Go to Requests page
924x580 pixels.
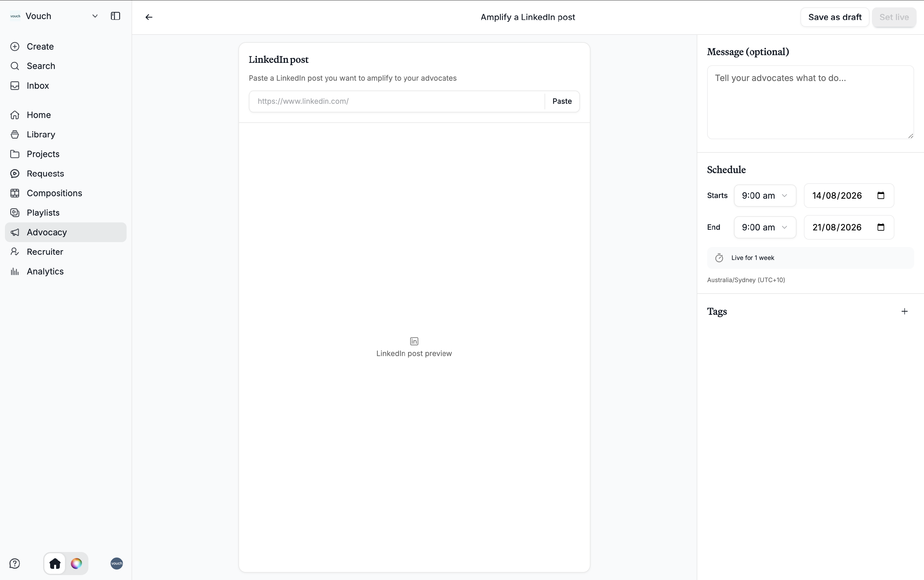point(66,173)
